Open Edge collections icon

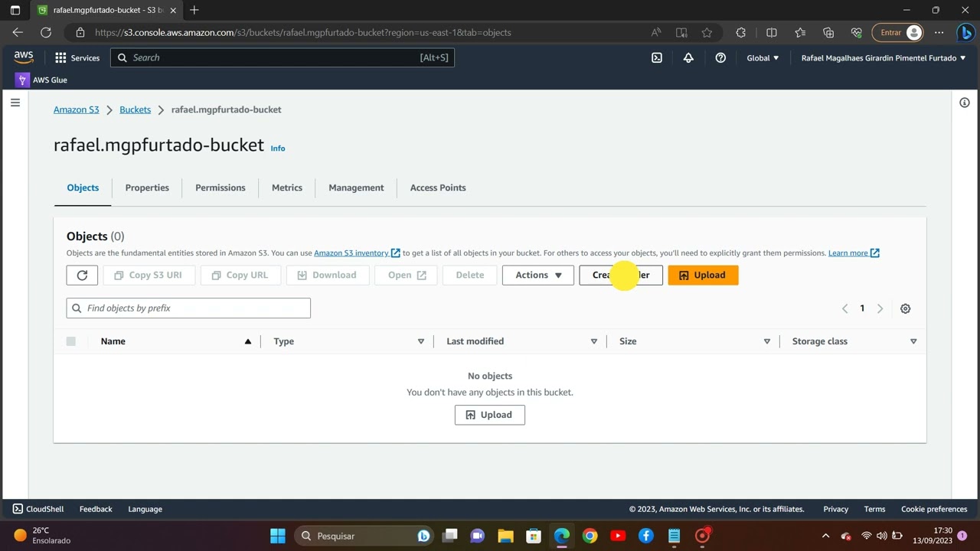point(828,32)
